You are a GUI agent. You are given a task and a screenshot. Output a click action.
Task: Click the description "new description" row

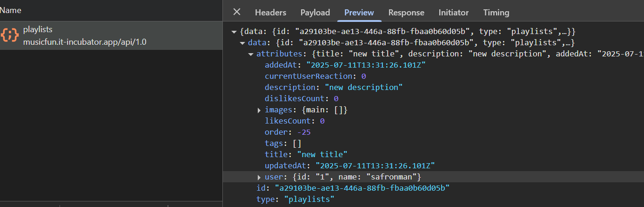click(333, 88)
